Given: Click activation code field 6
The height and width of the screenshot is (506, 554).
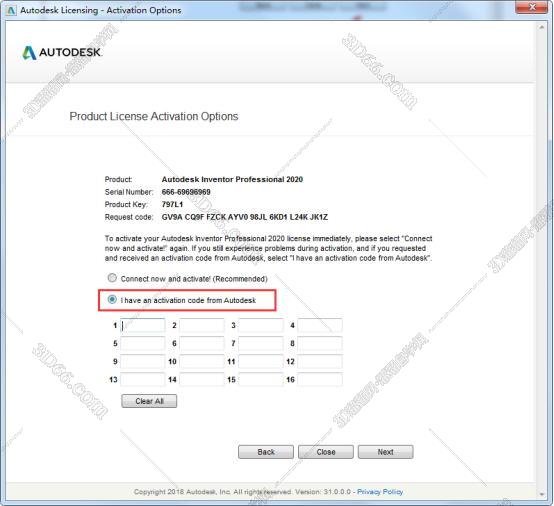Looking at the screenshot, I should (x=201, y=343).
